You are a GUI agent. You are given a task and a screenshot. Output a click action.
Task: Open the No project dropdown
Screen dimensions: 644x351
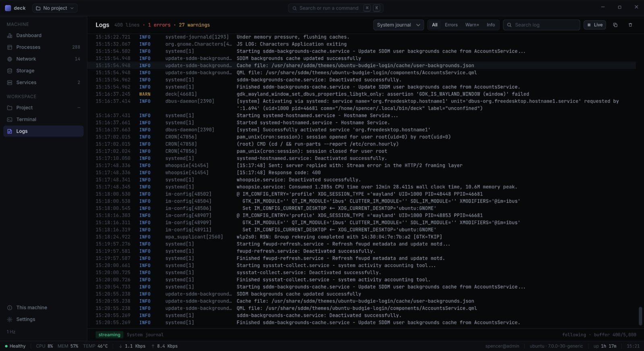pyautogui.click(x=55, y=8)
